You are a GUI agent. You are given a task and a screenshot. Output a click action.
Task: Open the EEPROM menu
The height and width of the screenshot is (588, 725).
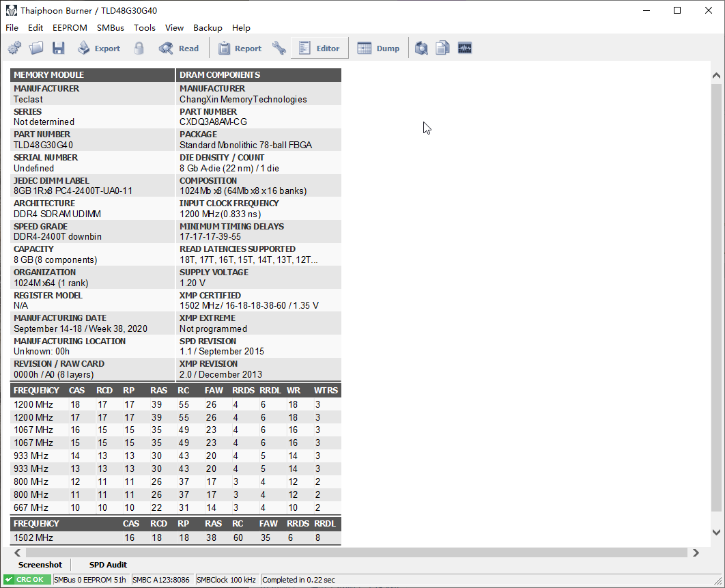pos(70,28)
